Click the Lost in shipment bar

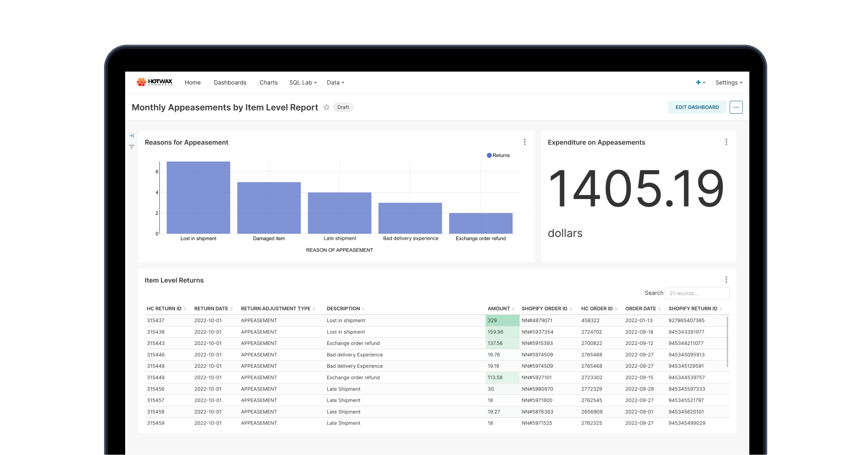[198, 197]
